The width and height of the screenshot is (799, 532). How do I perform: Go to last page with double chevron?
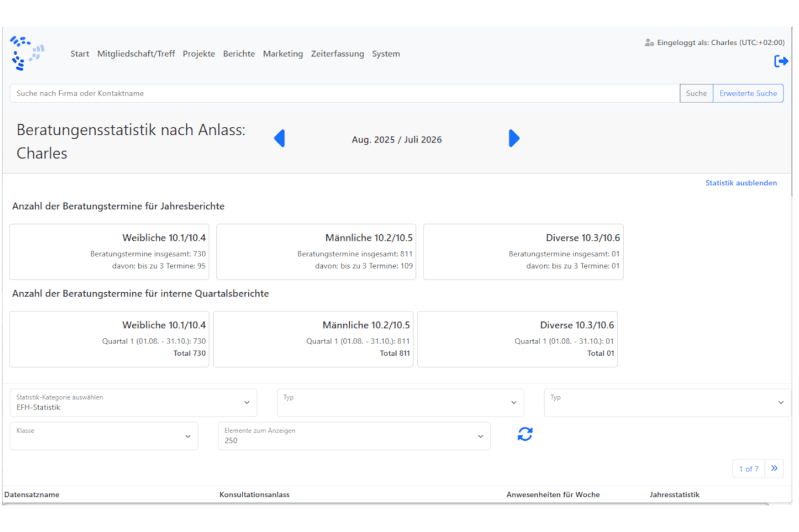pyautogui.click(x=774, y=468)
